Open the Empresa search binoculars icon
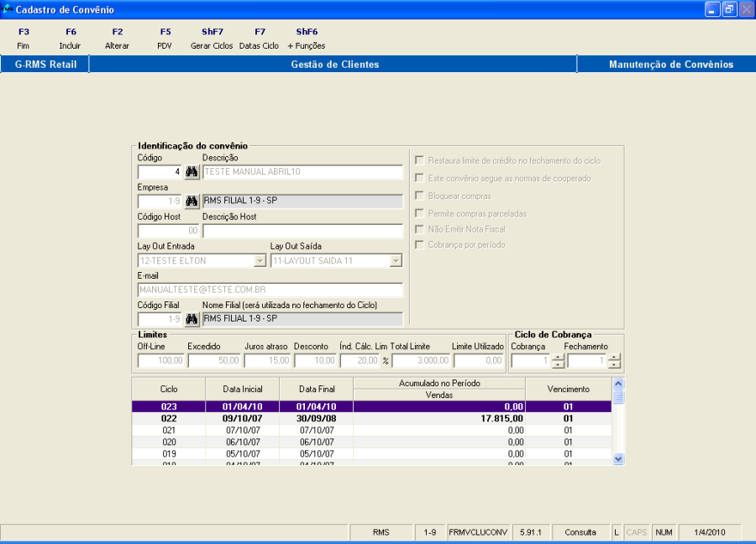Image resolution: width=756 pixels, height=544 pixels. tap(192, 201)
